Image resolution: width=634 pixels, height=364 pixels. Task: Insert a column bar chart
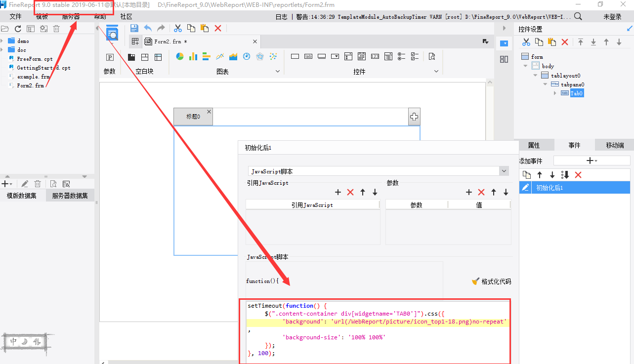(x=193, y=56)
